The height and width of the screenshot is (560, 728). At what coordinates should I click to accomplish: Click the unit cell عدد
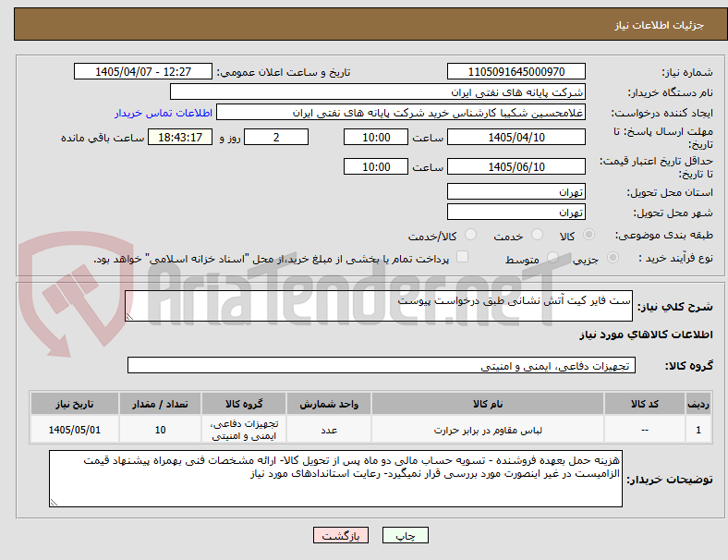[x=329, y=430]
